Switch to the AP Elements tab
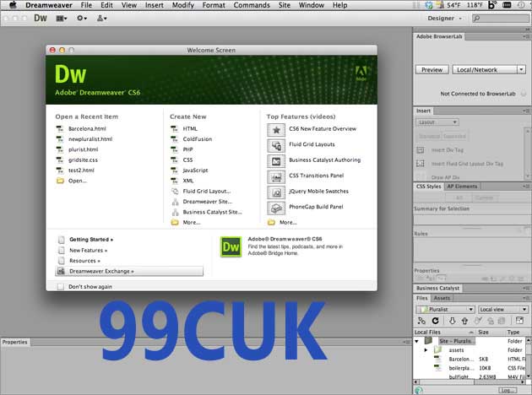This screenshot has height=395, width=532. (462, 187)
